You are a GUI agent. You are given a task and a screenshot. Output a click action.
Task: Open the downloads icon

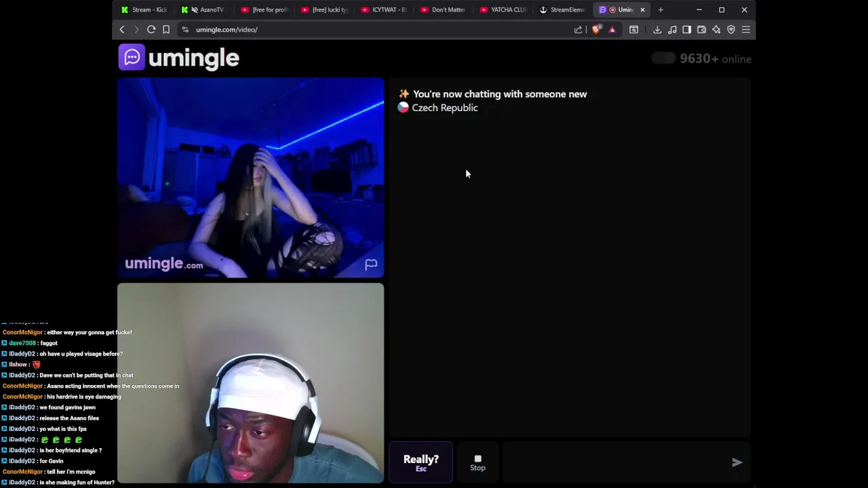click(x=657, y=30)
